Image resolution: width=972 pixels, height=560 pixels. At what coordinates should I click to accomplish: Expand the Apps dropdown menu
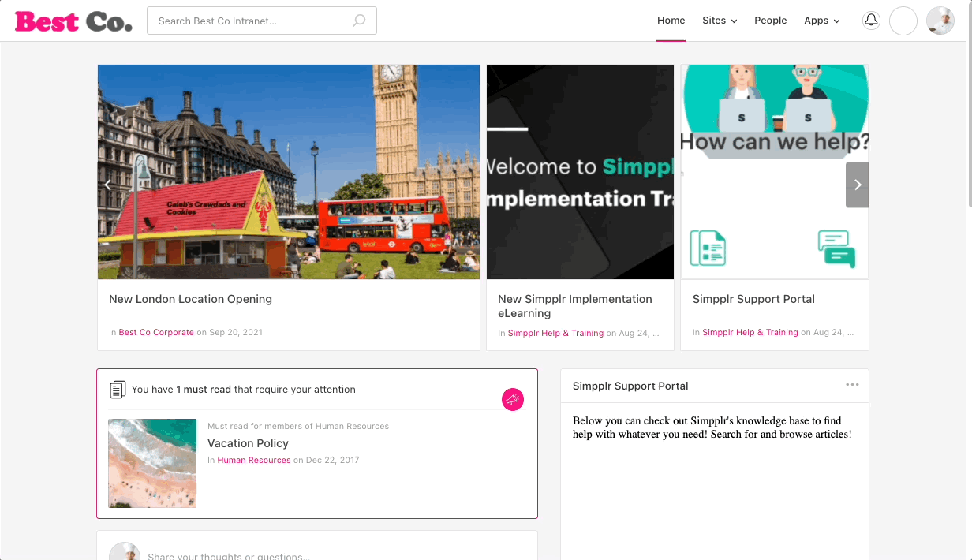click(822, 21)
